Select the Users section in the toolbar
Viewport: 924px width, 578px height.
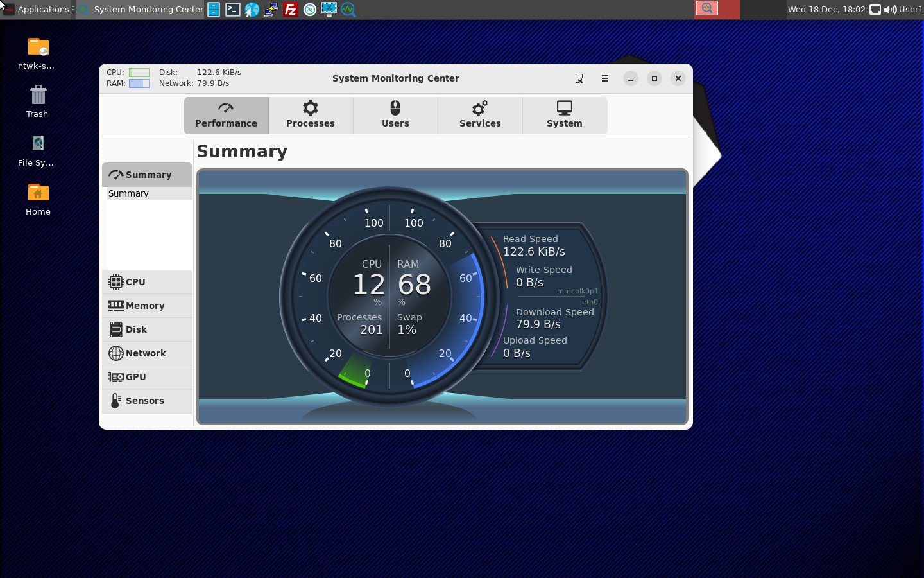tap(395, 115)
